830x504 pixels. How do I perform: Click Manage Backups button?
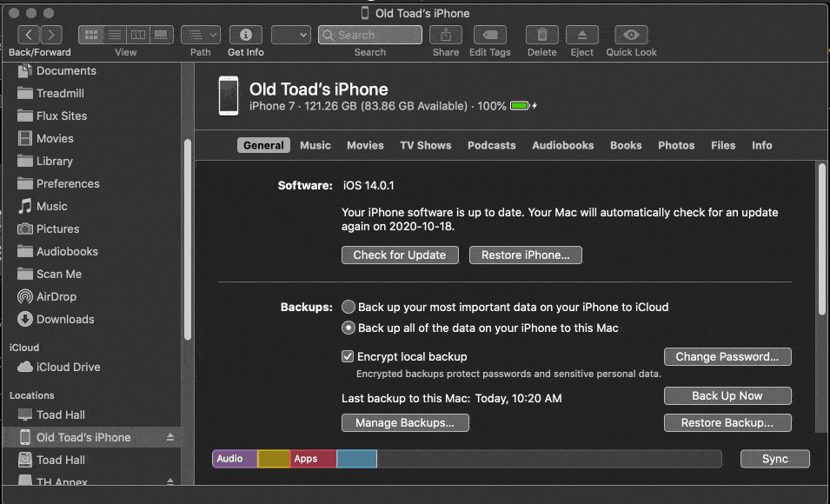(x=405, y=422)
